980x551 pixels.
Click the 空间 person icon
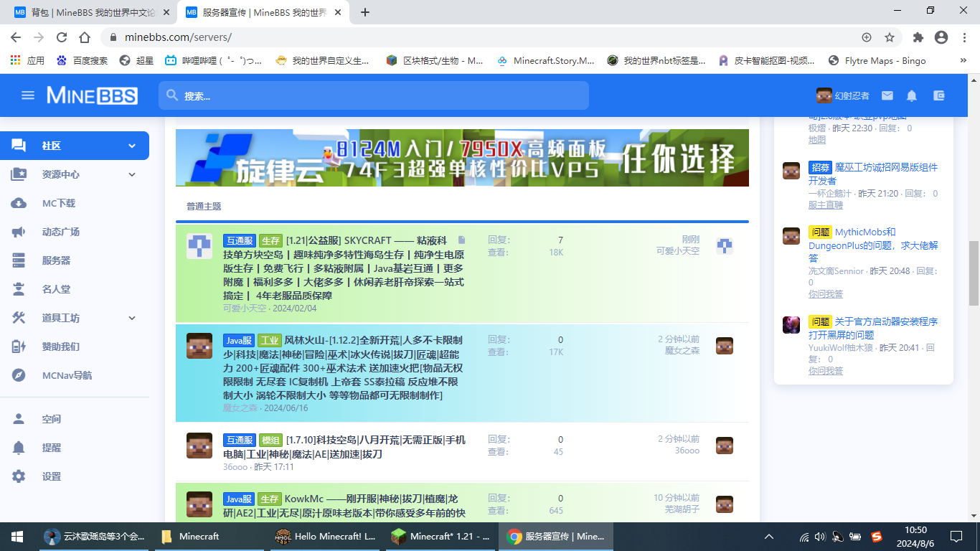coord(19,419)
